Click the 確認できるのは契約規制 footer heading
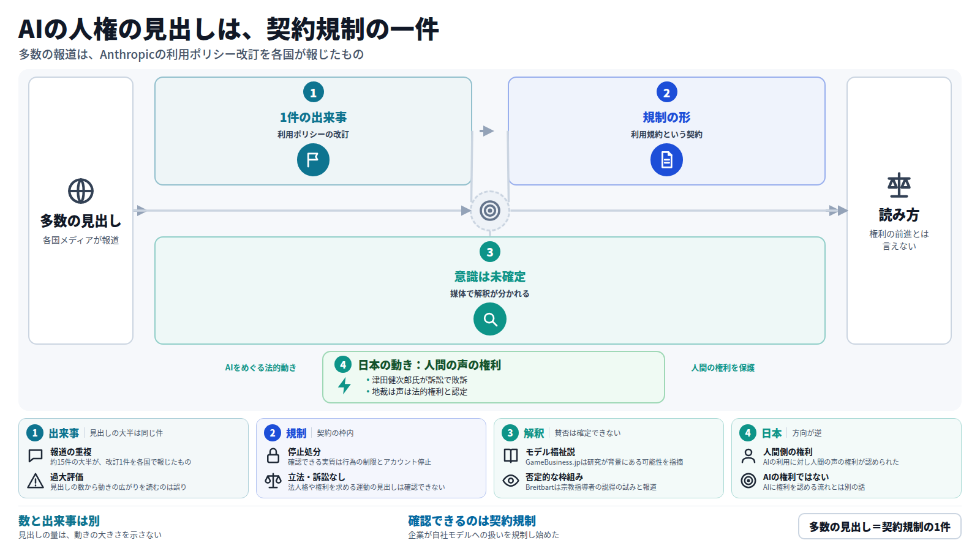This screenshot has height=551, width=980. [x=472, y=521]
